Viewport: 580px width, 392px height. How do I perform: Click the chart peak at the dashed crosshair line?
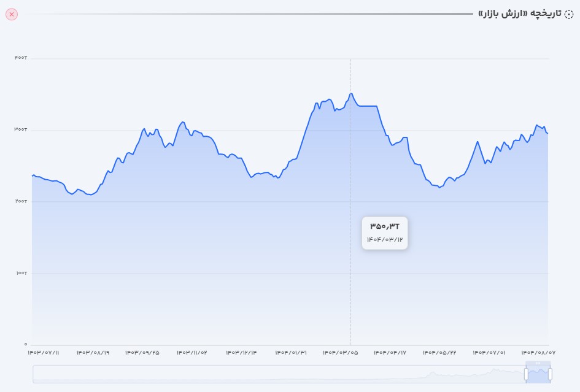350,94
